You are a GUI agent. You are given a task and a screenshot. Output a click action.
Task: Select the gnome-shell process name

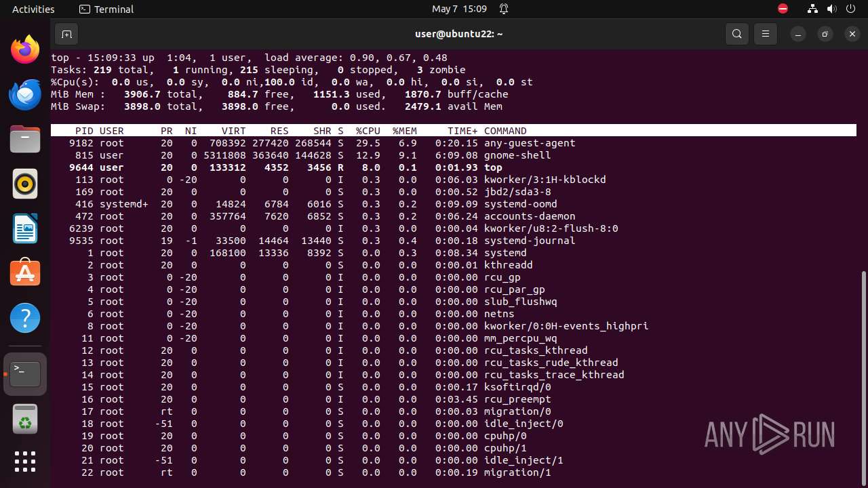(517, 155)
